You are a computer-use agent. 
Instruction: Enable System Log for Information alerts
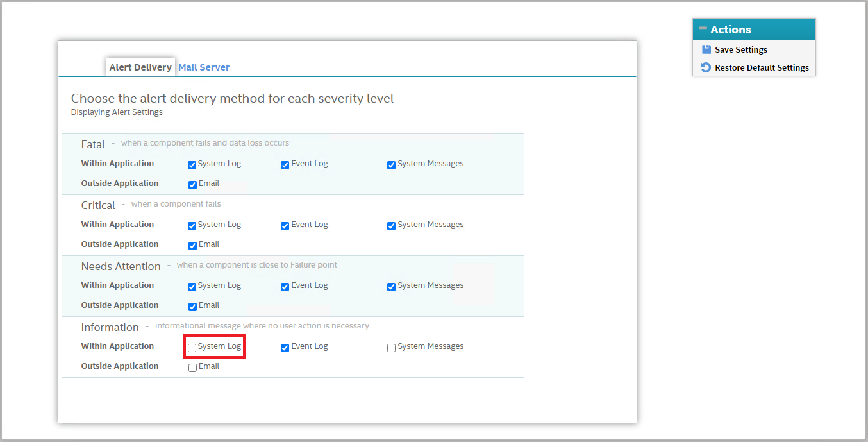pyautogui.click(x=192, y=348)
